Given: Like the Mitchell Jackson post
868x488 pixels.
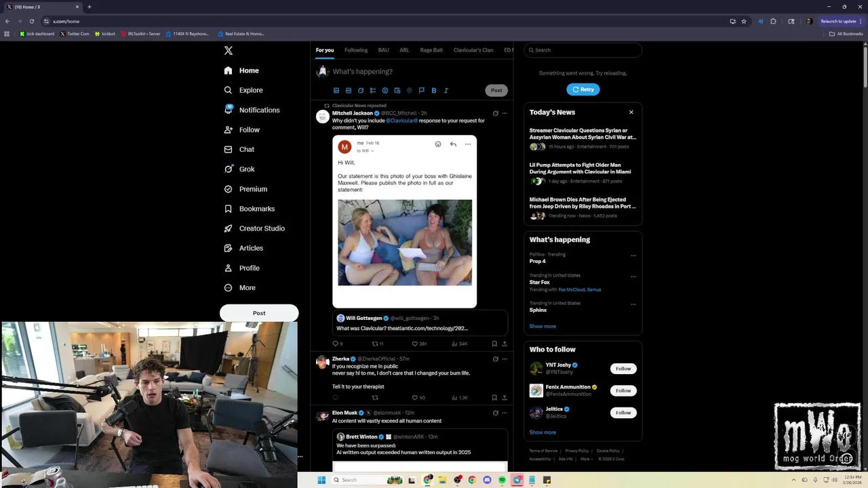Looking at the screenshot, I should coord(419,344).
